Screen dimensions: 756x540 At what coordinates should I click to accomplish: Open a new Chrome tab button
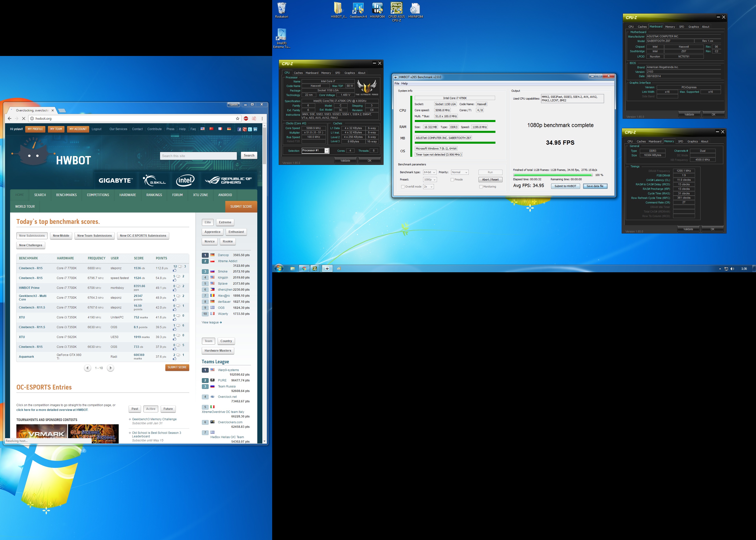(x=62, y=110)
